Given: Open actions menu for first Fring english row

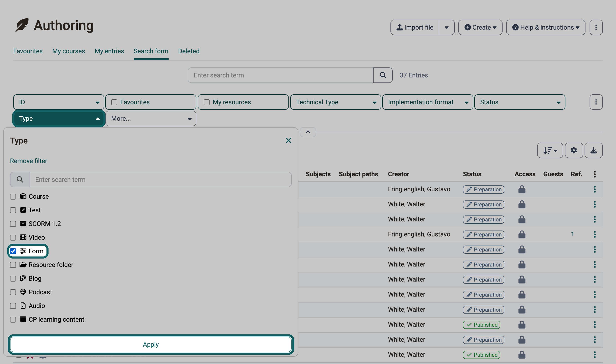Looking at the screenshot, I should coord(595,189).
